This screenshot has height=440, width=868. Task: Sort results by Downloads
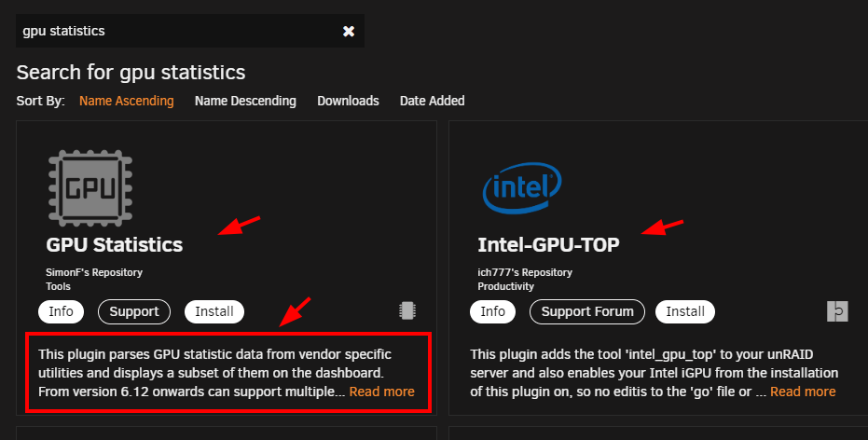tap(348, 101)
